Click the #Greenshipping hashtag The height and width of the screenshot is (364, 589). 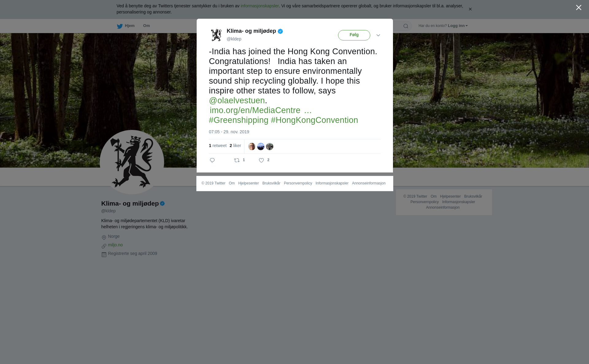[x=239, y=120]
